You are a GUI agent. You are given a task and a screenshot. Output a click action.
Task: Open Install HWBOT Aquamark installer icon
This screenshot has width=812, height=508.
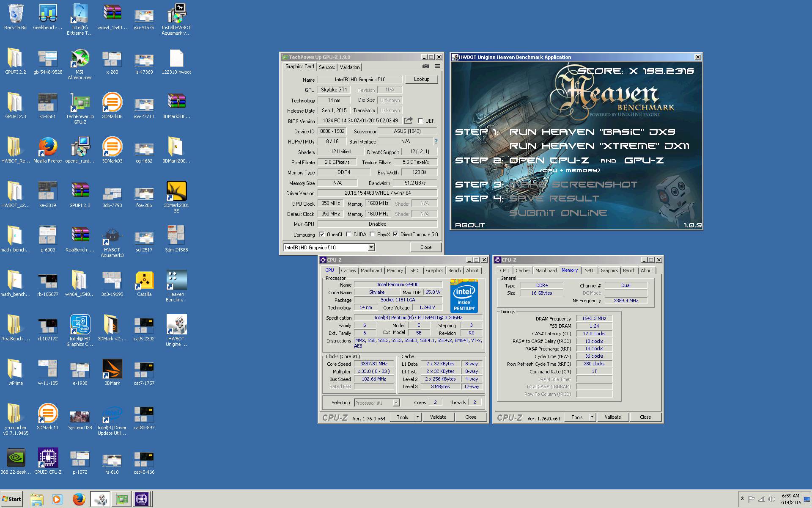pos(176,19)
